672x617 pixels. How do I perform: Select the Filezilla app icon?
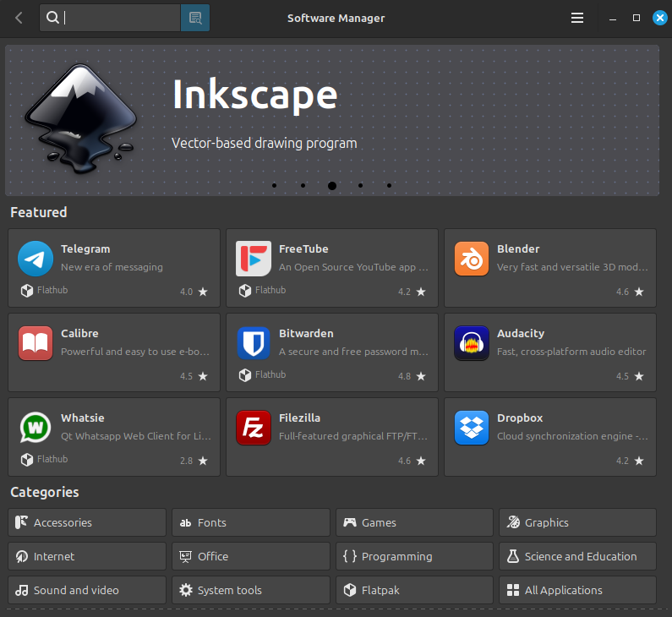(x=254, y=427)
